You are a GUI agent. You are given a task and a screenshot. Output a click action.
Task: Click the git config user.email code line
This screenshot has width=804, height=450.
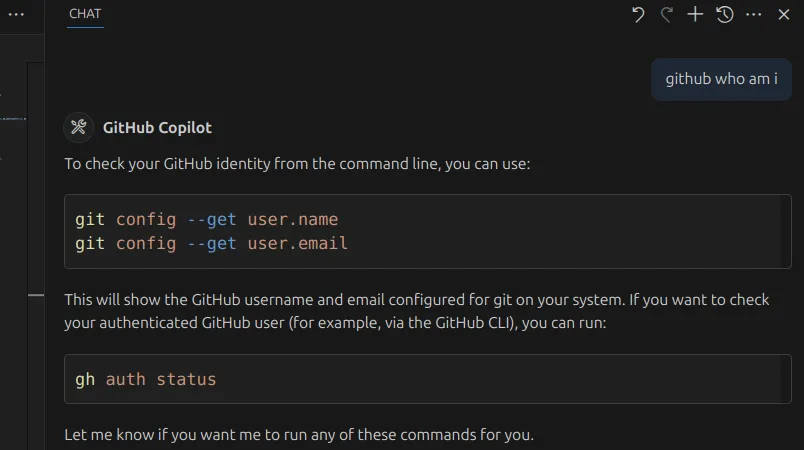click(211, 243)
